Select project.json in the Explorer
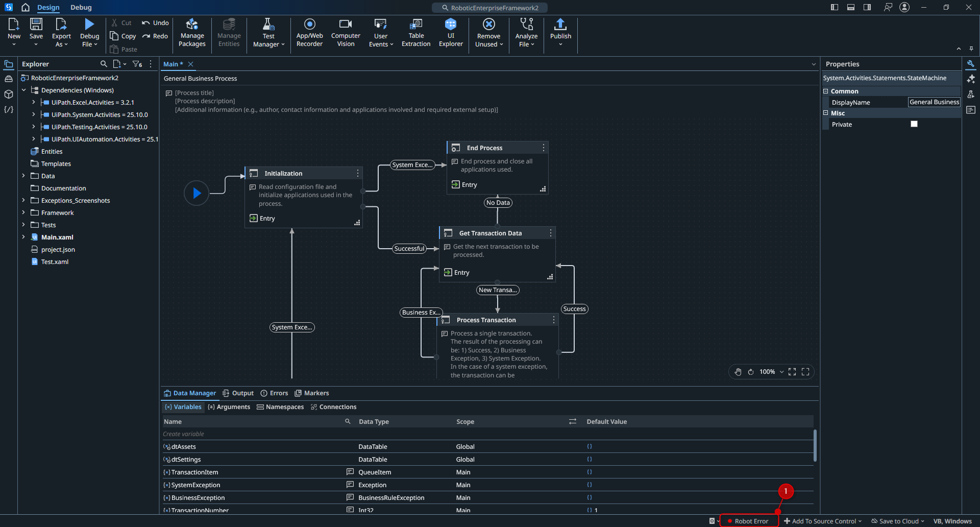980x527 pixels. 58,250
